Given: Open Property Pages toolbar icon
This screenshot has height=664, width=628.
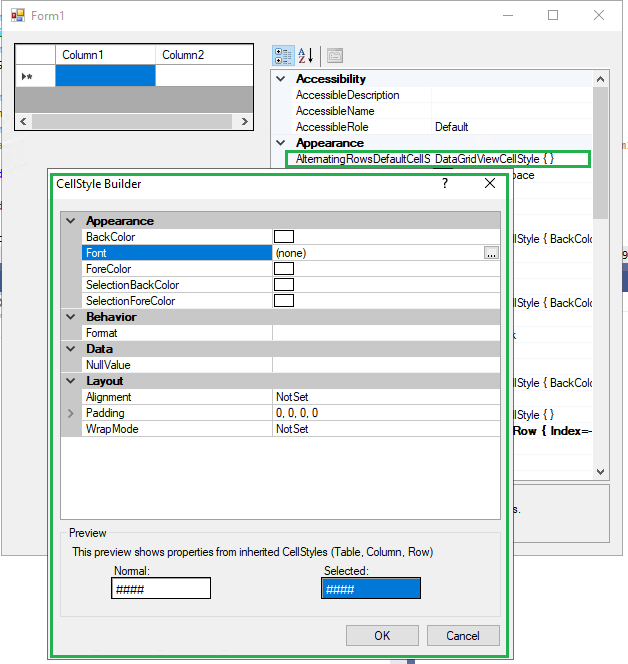Looking at the screenshot, I should 335,55.
